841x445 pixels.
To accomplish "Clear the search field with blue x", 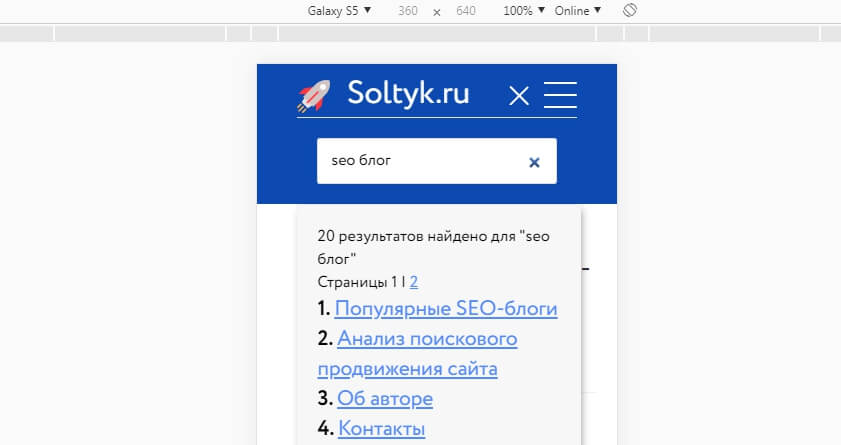I will point(534,162).
